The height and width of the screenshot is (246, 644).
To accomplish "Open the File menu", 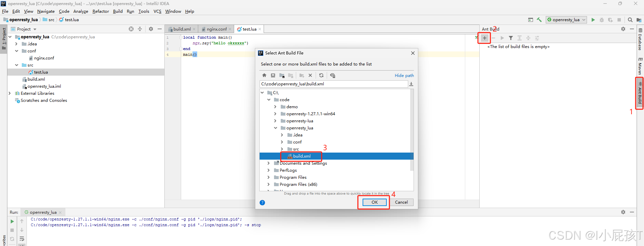I will pos(5,11).
